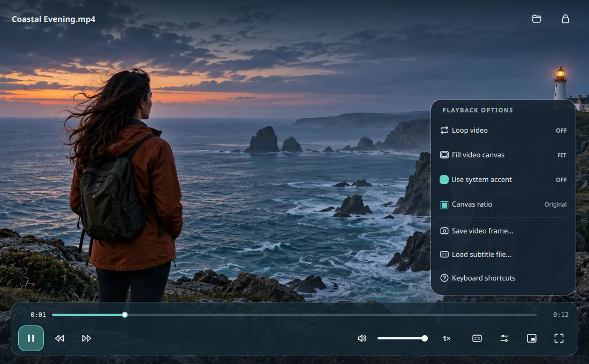
Task: Pause the video playback
Action: click(31, 338)
